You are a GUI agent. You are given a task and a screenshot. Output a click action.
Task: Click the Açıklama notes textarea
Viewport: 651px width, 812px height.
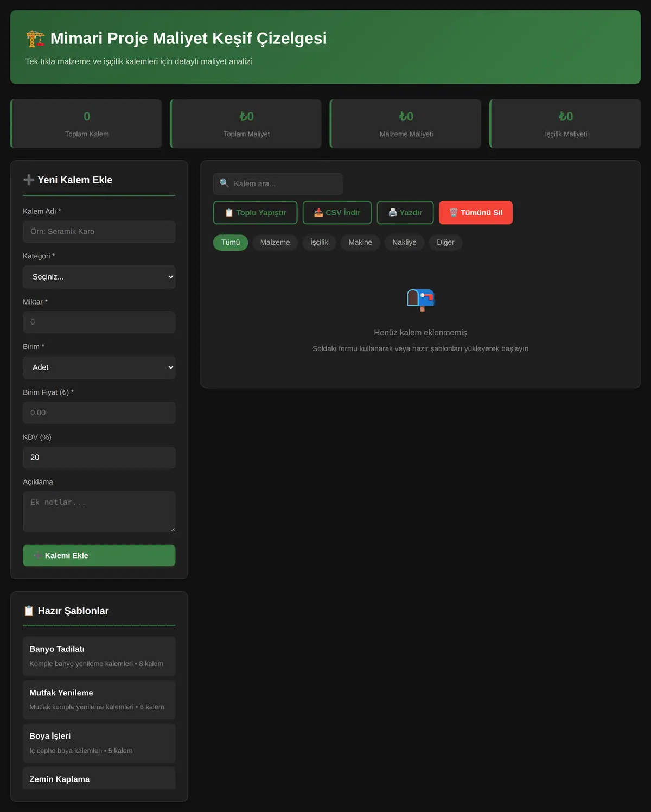point(99,512)
